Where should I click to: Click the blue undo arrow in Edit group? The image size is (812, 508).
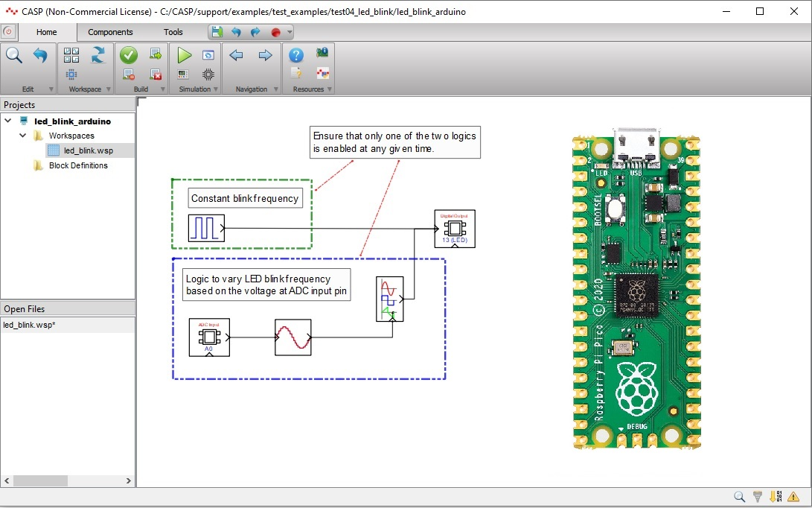point(40,55)
